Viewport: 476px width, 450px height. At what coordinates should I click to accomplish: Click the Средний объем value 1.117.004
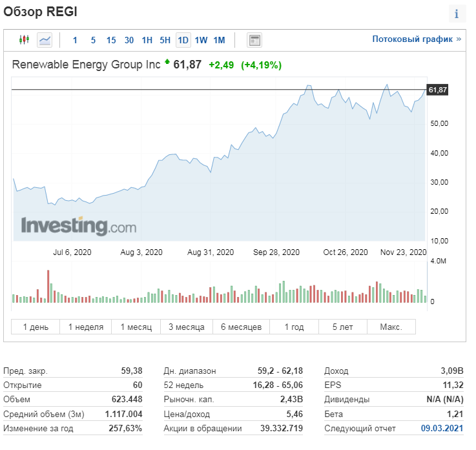coord(123,414)
